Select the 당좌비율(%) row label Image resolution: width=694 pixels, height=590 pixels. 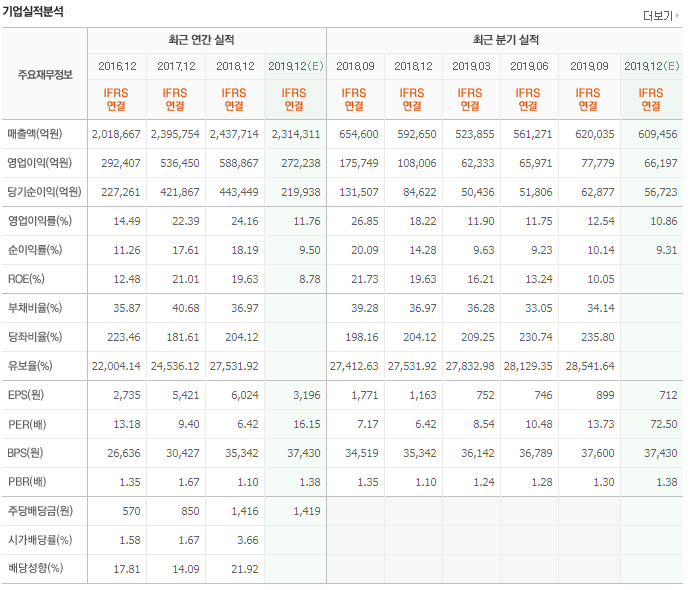pos(35,337)
